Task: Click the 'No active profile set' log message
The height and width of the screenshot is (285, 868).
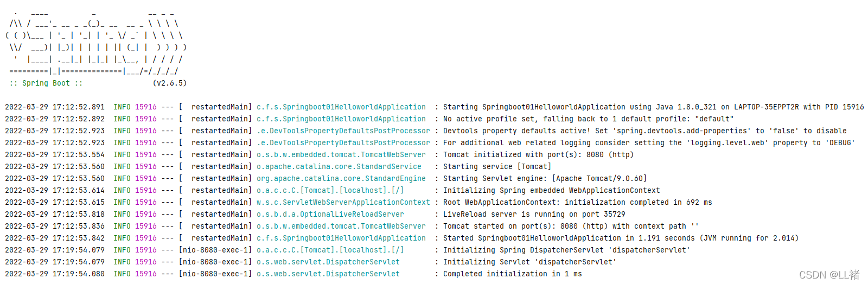Action: pos(589,119)
